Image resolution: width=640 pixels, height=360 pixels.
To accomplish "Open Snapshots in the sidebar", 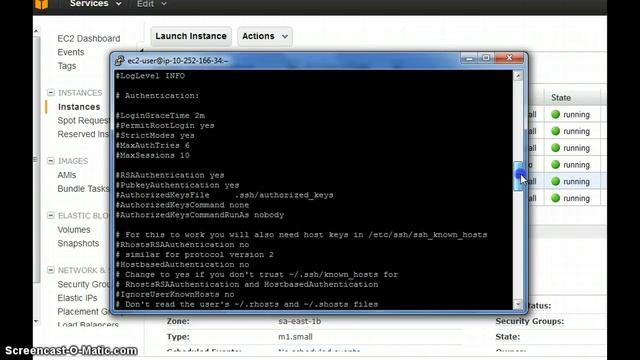I will [x=78, y=243].
